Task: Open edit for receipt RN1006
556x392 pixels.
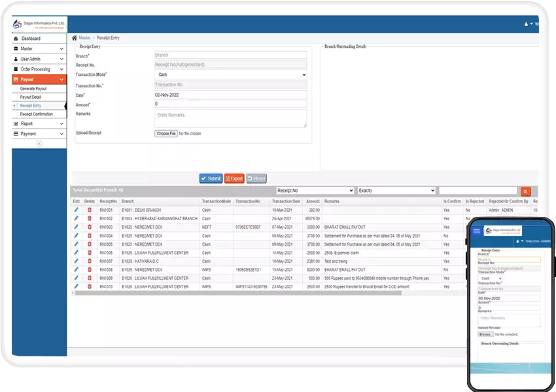Action: (x=76, y=252)
